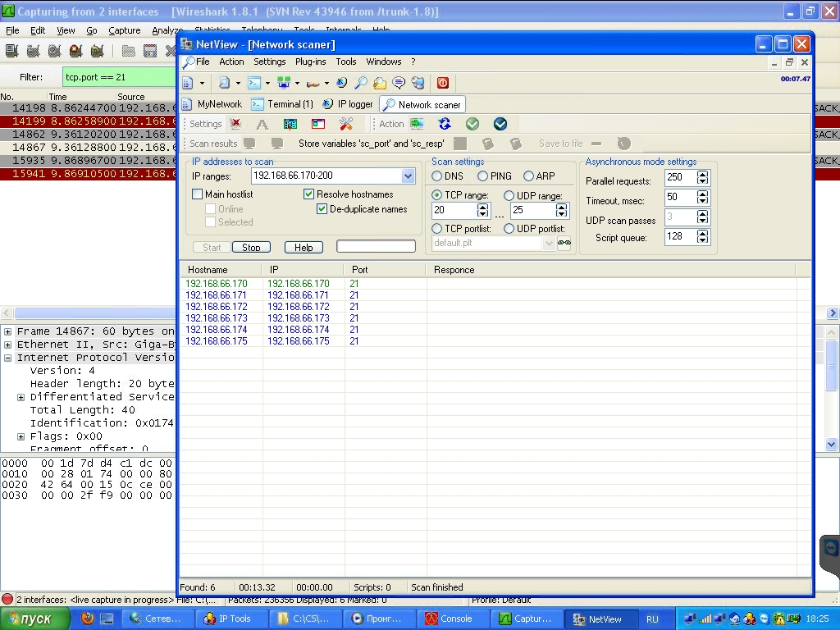Viewport: 840px width, 630px height.
Task: Click the Russian Start (пуск) button
Action: coord(34,619)
